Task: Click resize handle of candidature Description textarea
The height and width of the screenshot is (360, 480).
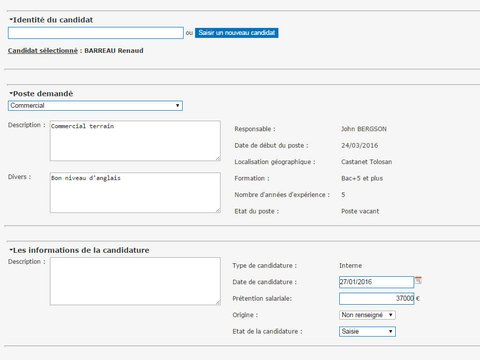Action: 218,302
